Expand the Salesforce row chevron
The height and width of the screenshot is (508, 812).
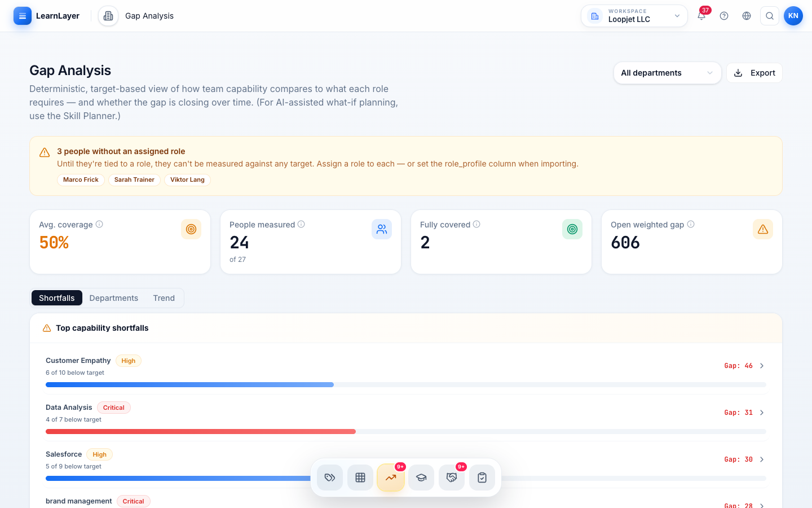762,459
